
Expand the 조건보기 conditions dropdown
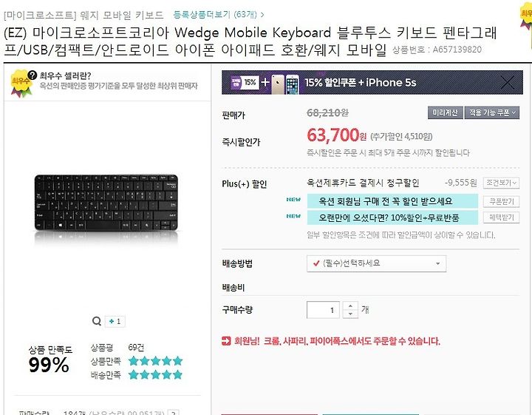[501, 183]
